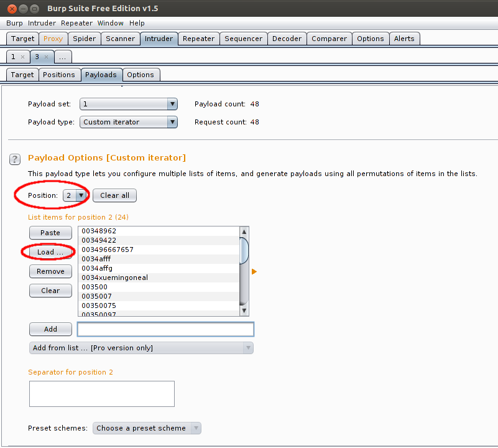Click the Clear all button
The width and height of the screenshot is (498, 448).
(x=114, y=195)
